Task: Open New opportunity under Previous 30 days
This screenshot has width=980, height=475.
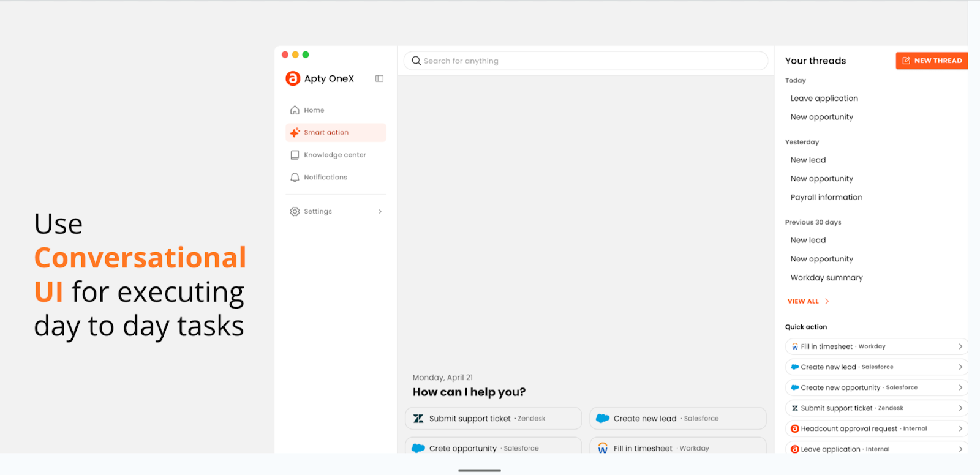Action: pyautogui.click(x=821, y=259)
